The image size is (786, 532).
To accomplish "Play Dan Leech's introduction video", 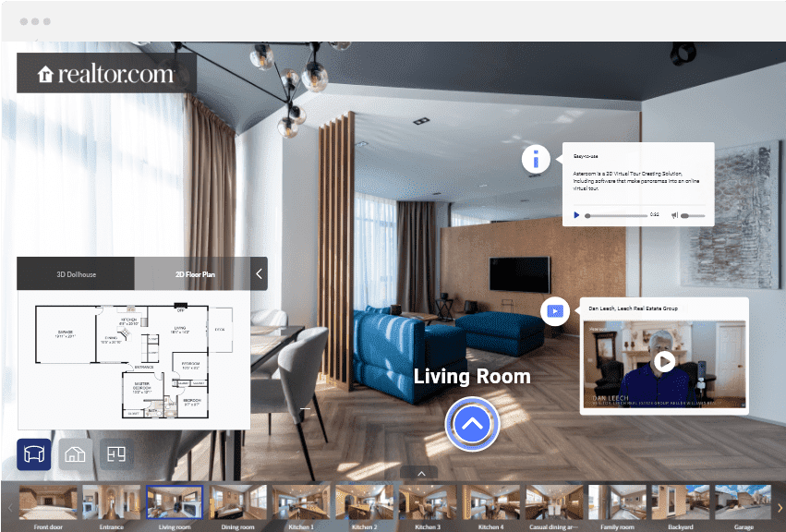I will click(664, 362).
